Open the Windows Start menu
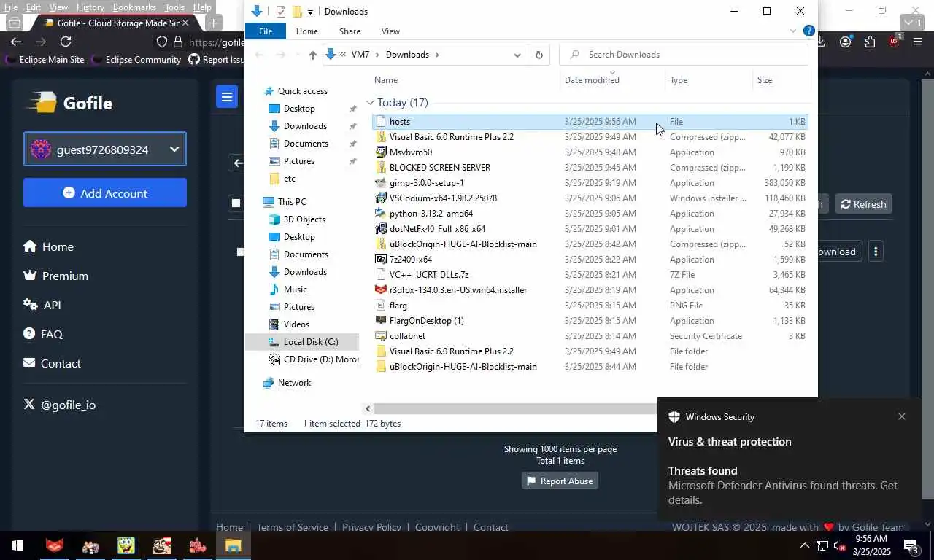The height and width of the screenshot is (560, 934). (x=17, y=545)
